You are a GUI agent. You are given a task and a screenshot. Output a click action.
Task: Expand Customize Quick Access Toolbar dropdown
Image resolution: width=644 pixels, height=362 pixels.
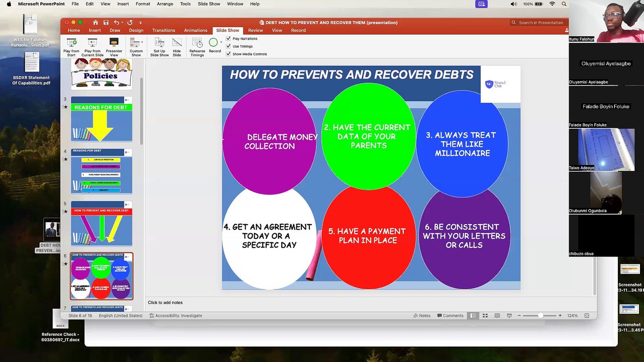tap(140, 23)
